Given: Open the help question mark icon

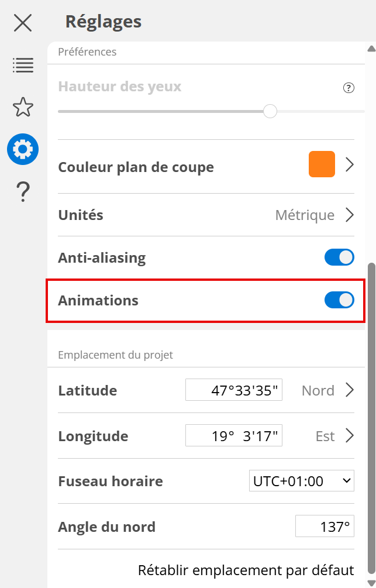Looking at the screenshot, I should tap(23, 191).
